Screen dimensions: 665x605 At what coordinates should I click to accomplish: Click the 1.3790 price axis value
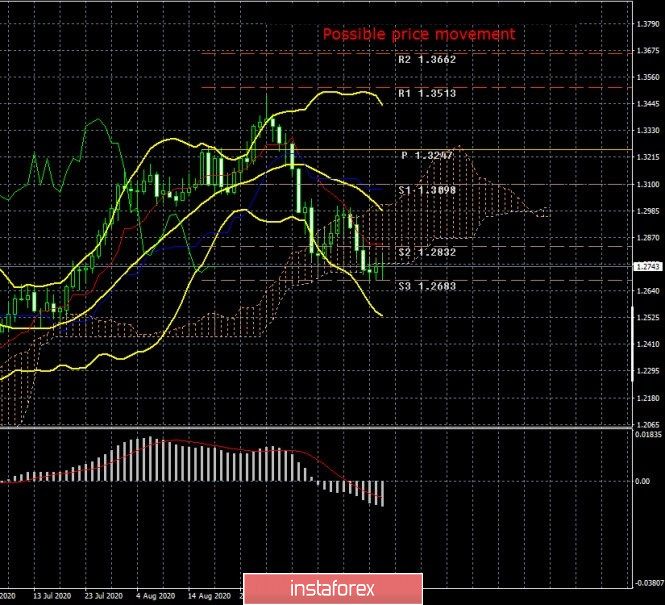click(x=648, y=24)
